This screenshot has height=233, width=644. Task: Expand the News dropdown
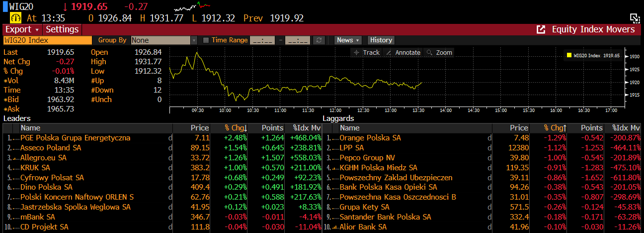coord(348,40)
